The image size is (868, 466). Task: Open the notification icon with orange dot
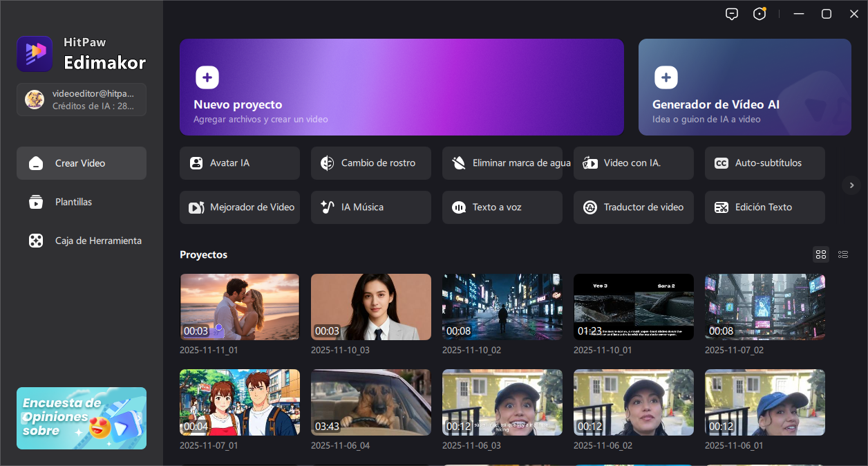(759, 14)
